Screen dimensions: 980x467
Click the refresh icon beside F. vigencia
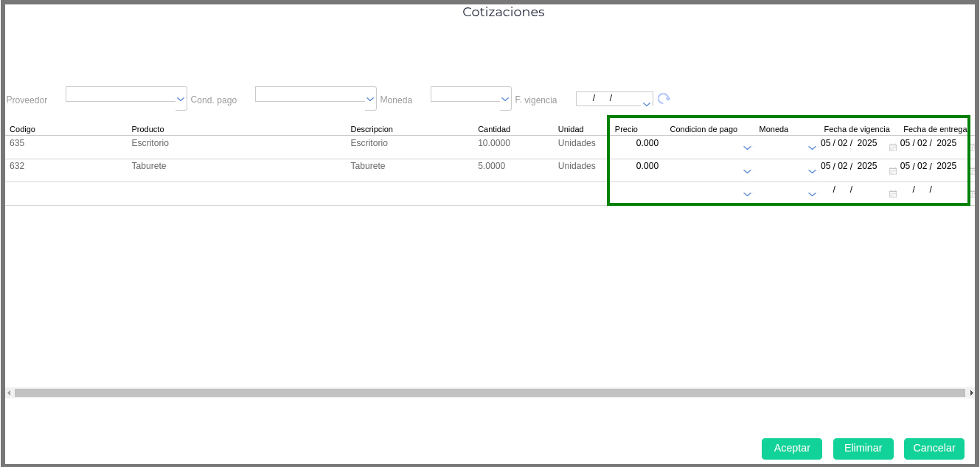pyautogui.click(x=664, y=99)
